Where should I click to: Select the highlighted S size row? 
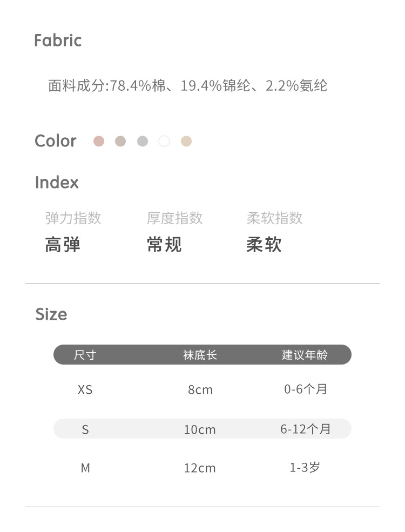[x=202, y=429]
